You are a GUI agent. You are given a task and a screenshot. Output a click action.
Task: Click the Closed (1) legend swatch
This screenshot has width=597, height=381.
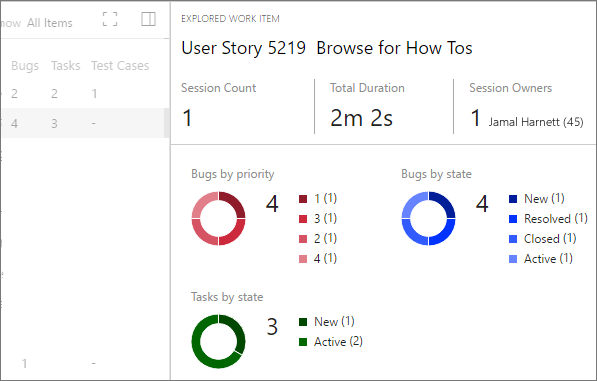pyautogui.click(x=513, y=239)
